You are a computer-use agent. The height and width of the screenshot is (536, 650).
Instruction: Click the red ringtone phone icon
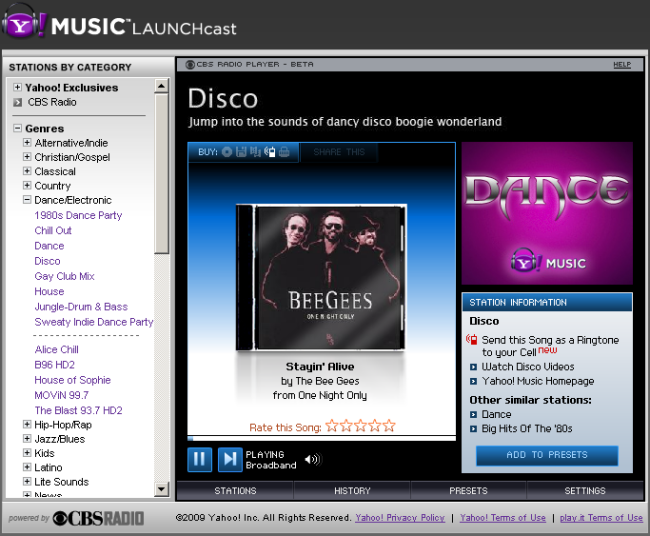(472, 340)
